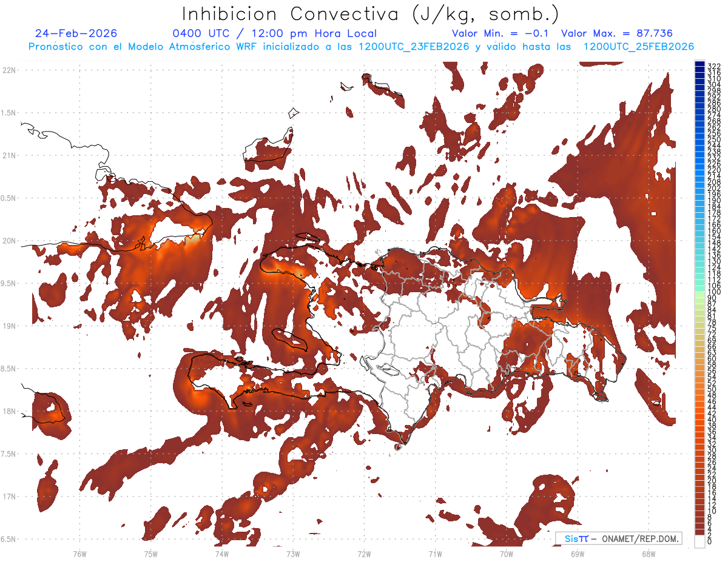The height and width of the screenshot is (562, 728).
Task: Click the '0.5N' latitude label
Action: point(9,198)
